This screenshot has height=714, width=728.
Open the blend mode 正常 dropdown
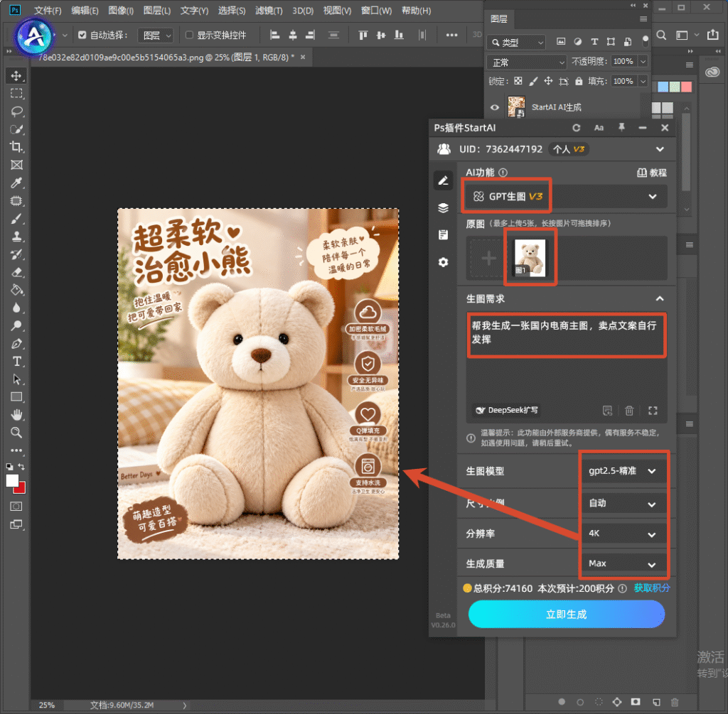click(527, 62)
